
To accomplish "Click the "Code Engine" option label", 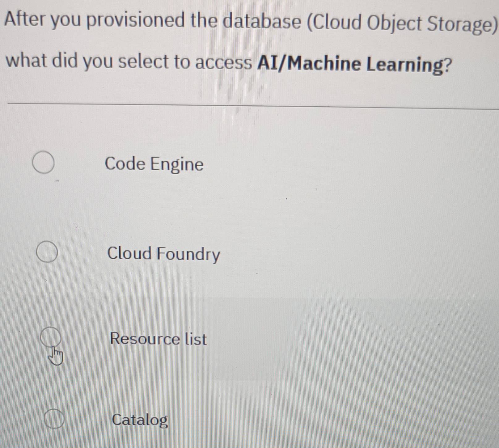I will point(154,164).
